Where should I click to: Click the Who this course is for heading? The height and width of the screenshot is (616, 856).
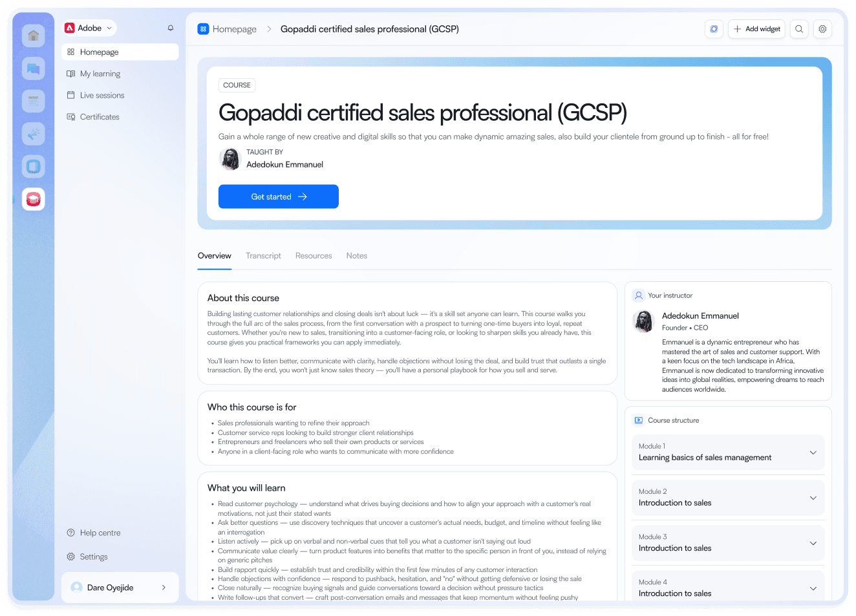click(x=251, y=407)
